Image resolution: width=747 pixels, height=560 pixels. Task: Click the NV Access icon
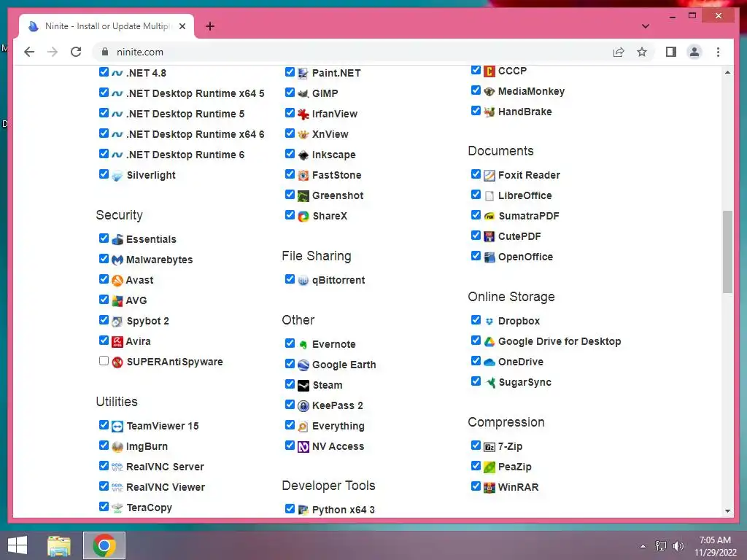coord(303,447)
